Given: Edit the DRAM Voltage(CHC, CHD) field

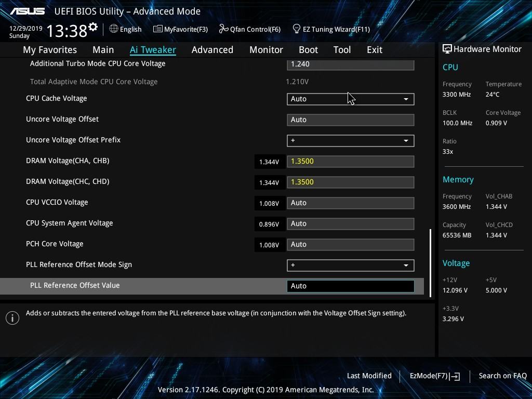Looking at the screenshot, I should point(351,182).
